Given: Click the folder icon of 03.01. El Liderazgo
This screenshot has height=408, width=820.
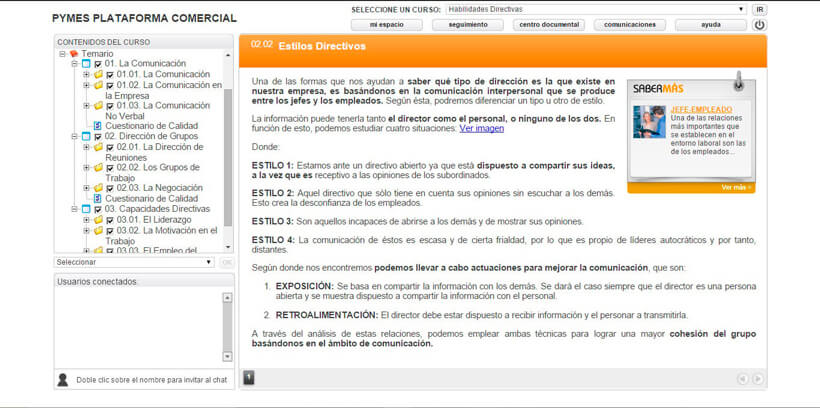Looking at the screenshot, I should pos(98,220).
